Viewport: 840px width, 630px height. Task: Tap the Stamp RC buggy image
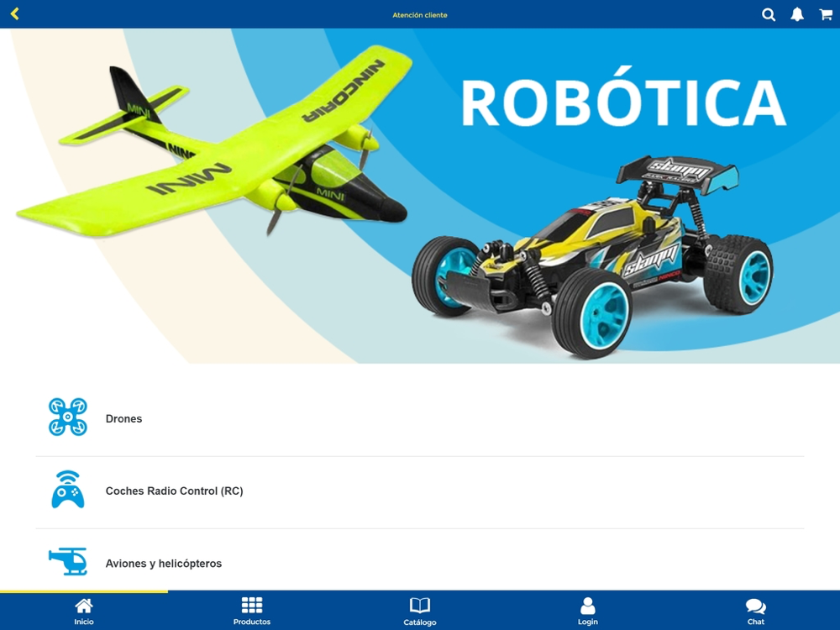point(592,256)
